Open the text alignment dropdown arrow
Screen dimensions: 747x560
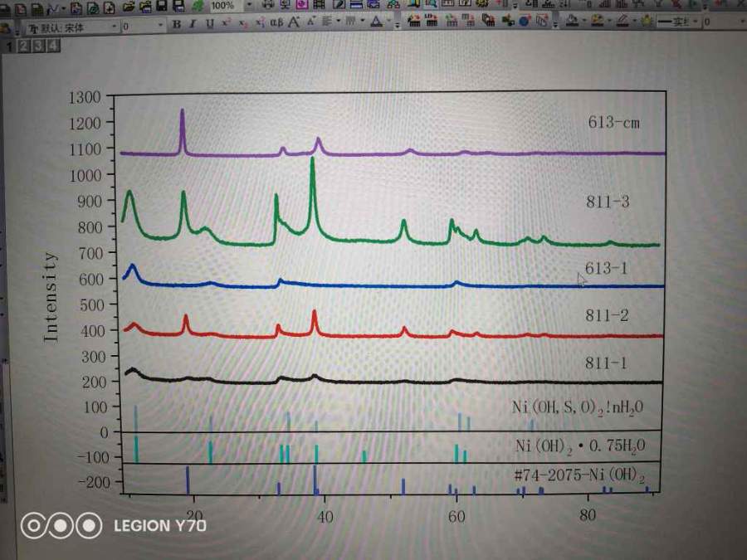(x=339, y=21)
